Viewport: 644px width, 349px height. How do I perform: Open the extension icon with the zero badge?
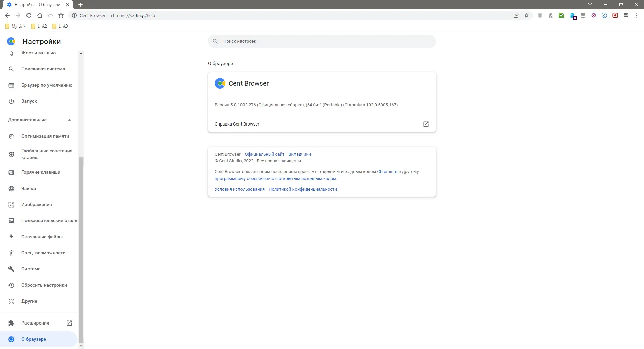(573, 16)
